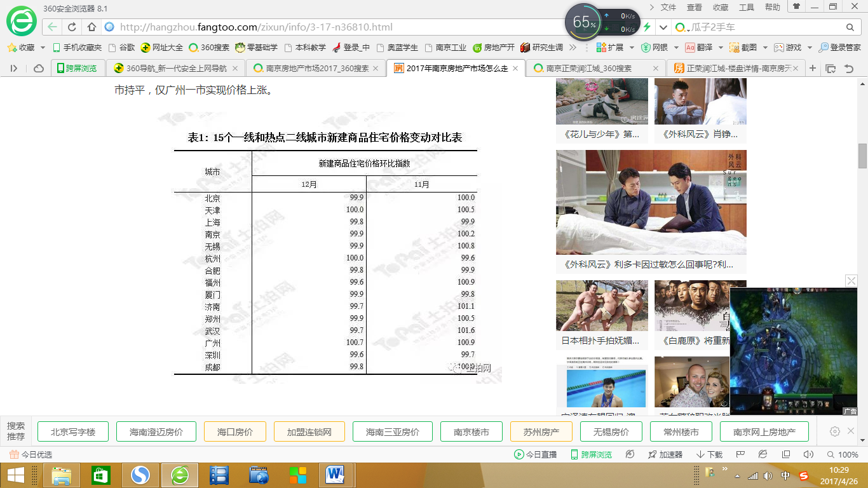Open the 工具 menu

(x=747, y=7)
